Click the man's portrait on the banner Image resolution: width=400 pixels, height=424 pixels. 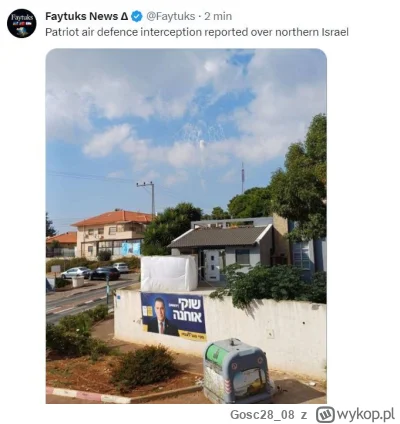[x=161, y=316]
